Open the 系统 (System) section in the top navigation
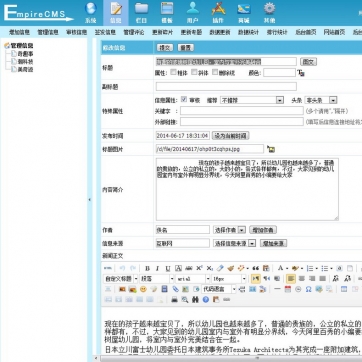The height and width of the screenshot is (362, 362). [90, 13]
